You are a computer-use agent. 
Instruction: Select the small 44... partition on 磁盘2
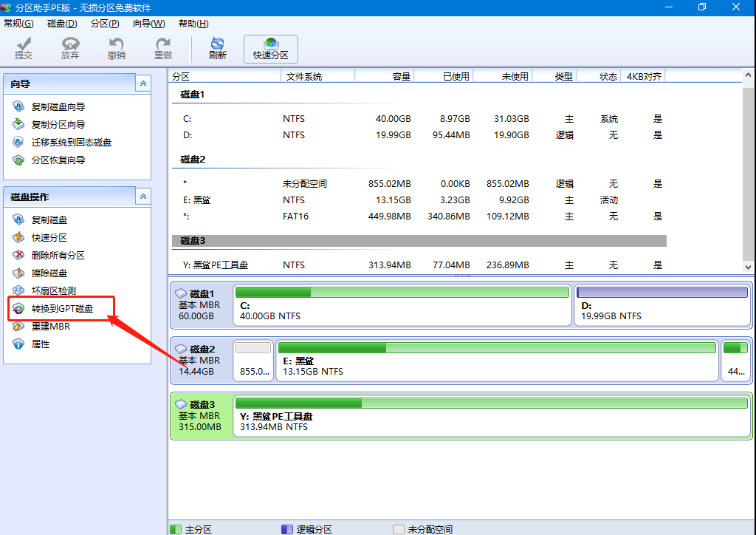click(736, 361)
